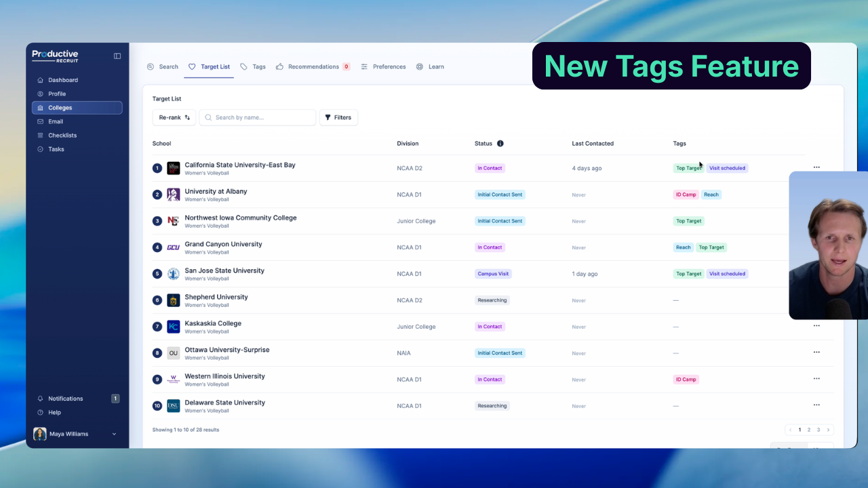Sort by the Last Contacted column header
The image size is (868, 488).
tap(593, 144)
